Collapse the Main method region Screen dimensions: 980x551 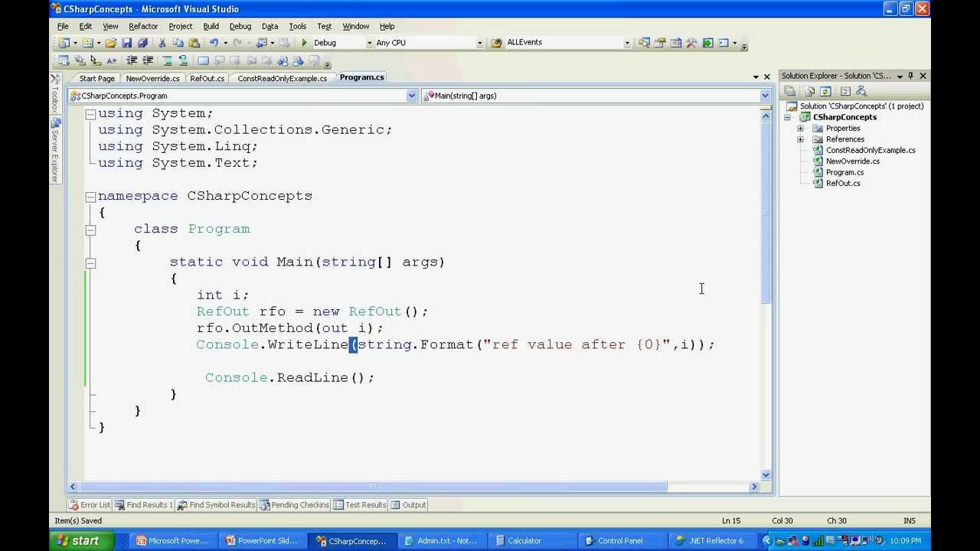[90, 262]
